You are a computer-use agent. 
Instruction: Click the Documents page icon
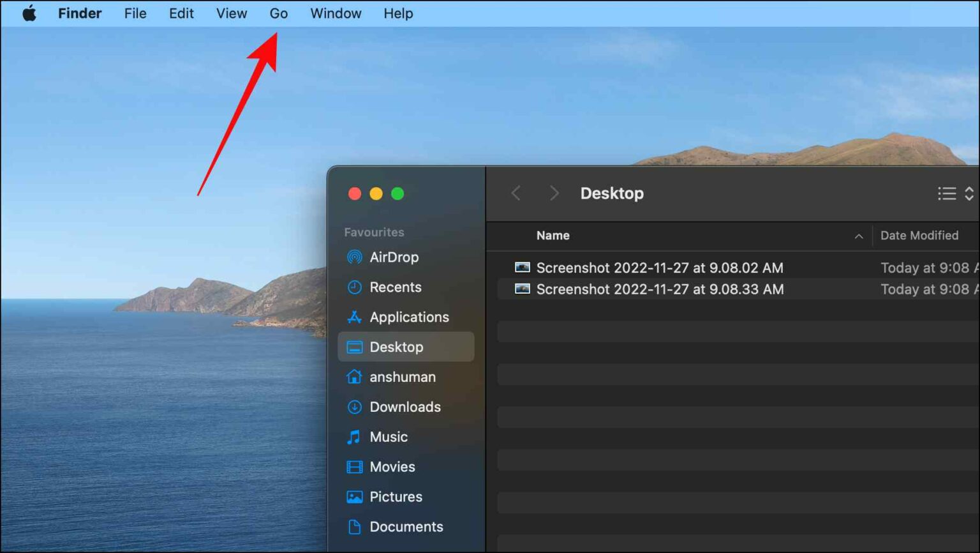[354, 527]
